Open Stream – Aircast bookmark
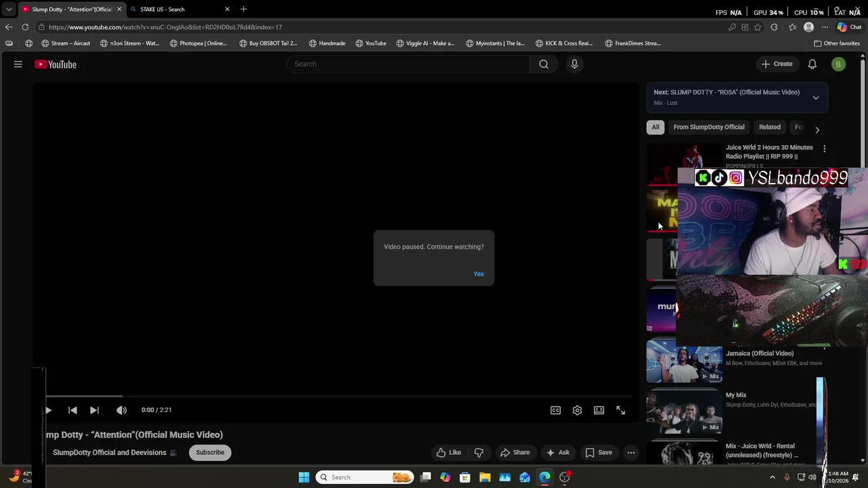 click(66, 43)
